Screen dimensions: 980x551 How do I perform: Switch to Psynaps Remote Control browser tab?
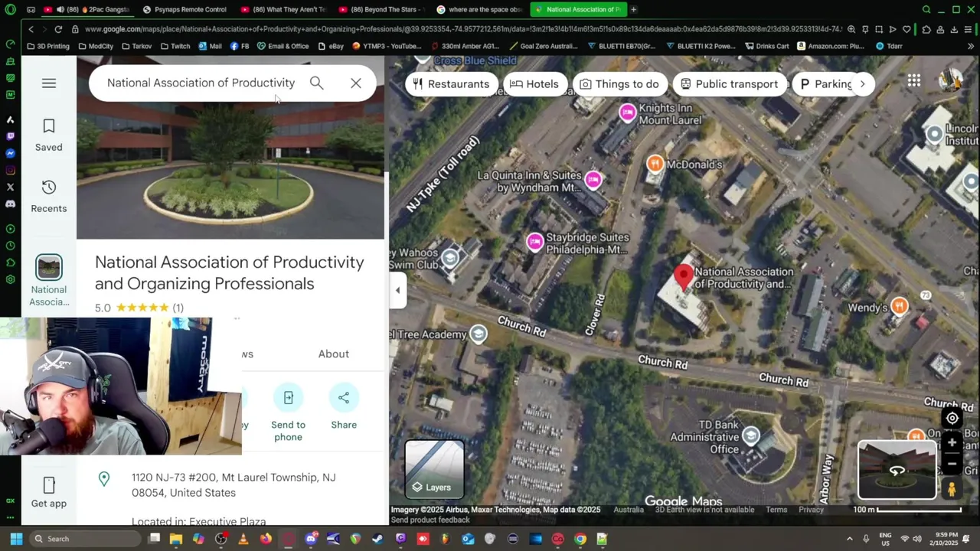click(184, 9)
